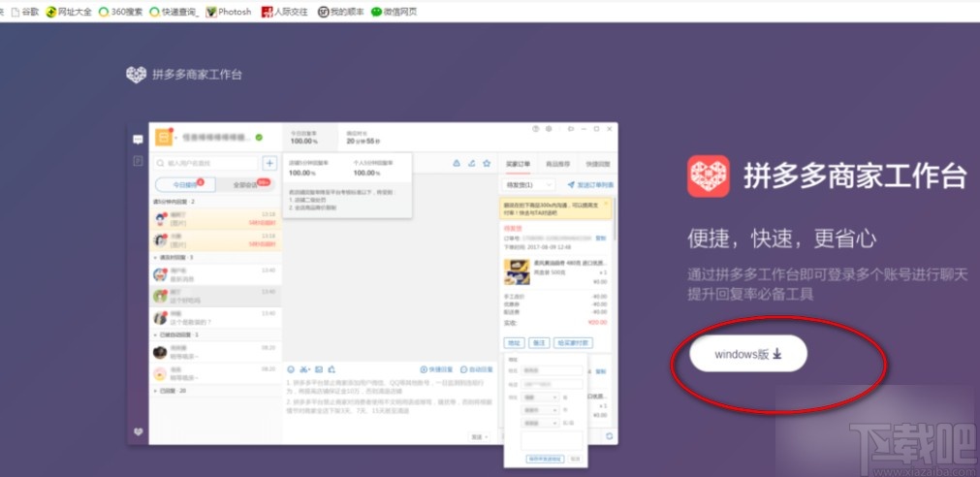Click the scissors screenshot icon

coord(305,369)
